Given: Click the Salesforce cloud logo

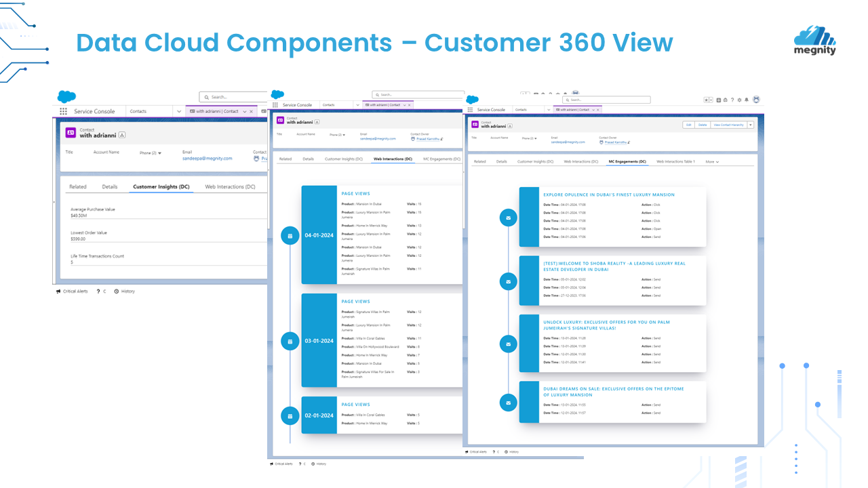Looking at the screenshot, I should (472, 99).
